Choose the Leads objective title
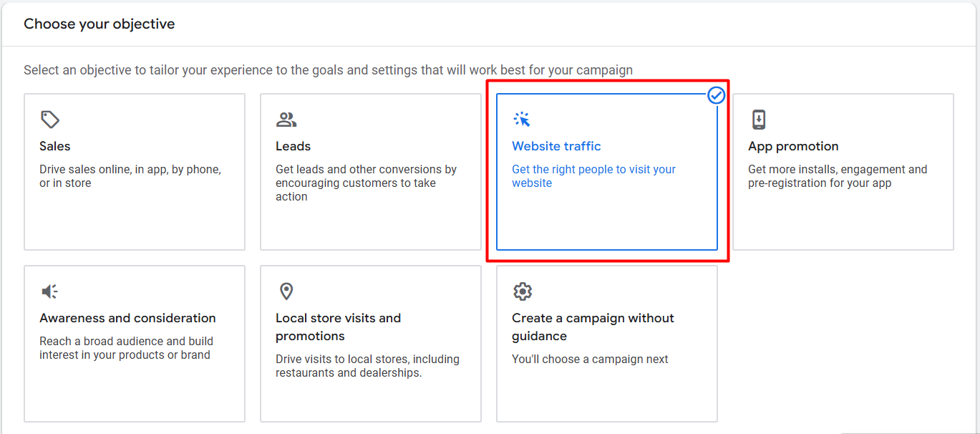The width and height of the screenshot is (980, 434). tap(293, 146)
